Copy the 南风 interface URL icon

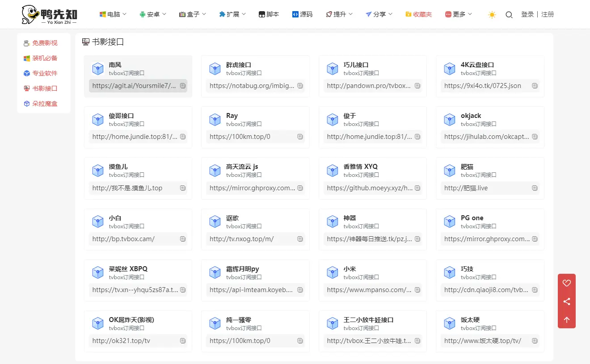pos(183,86)
